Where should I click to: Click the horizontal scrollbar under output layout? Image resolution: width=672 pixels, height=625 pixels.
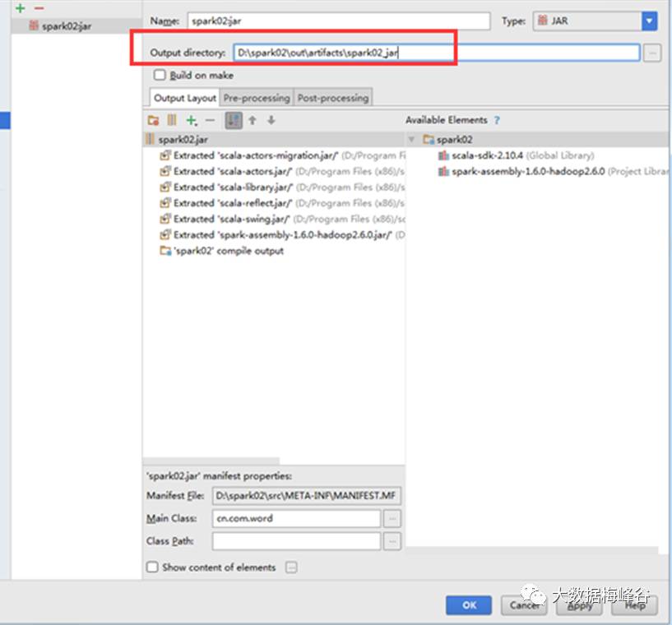211,461
